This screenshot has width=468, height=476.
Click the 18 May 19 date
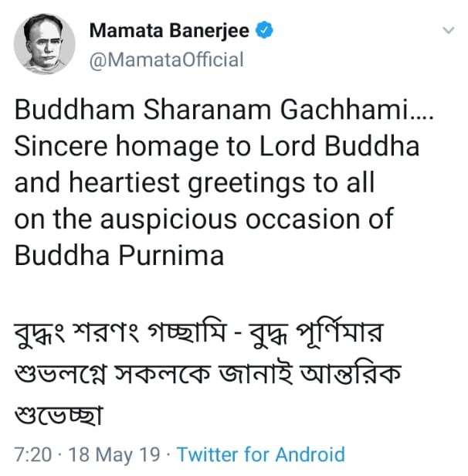point(114,454)
